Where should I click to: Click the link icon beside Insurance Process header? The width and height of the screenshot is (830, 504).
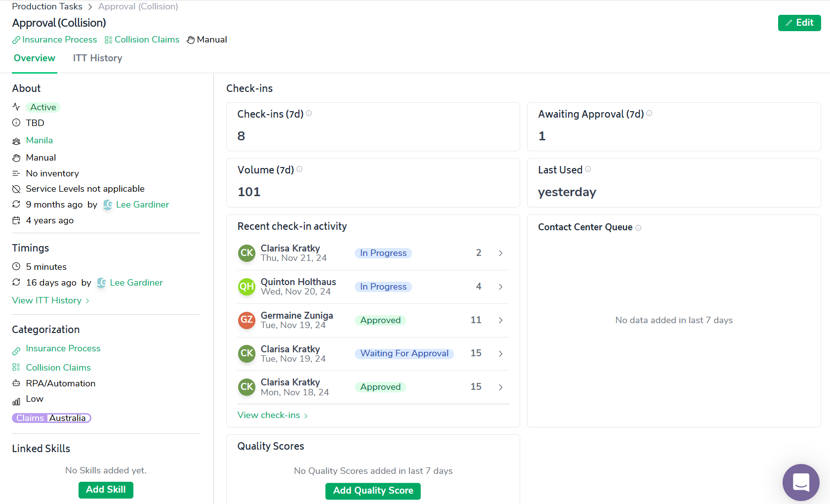tap(16, 40)
